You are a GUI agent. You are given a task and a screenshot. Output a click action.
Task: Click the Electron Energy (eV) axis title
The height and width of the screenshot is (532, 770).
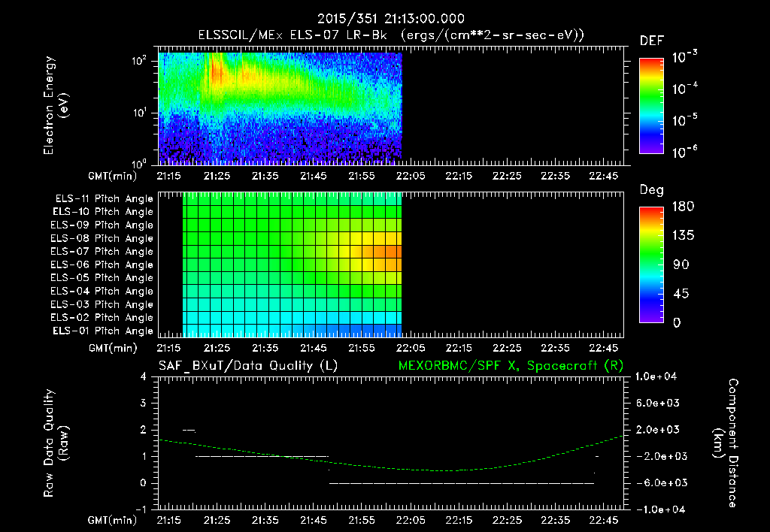pos(56,105)
